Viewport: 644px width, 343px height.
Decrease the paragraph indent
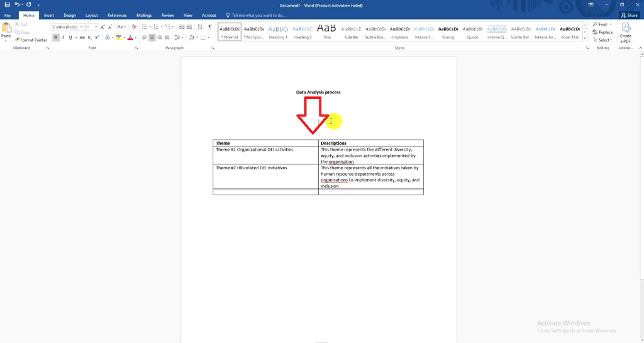coord(182,27)
